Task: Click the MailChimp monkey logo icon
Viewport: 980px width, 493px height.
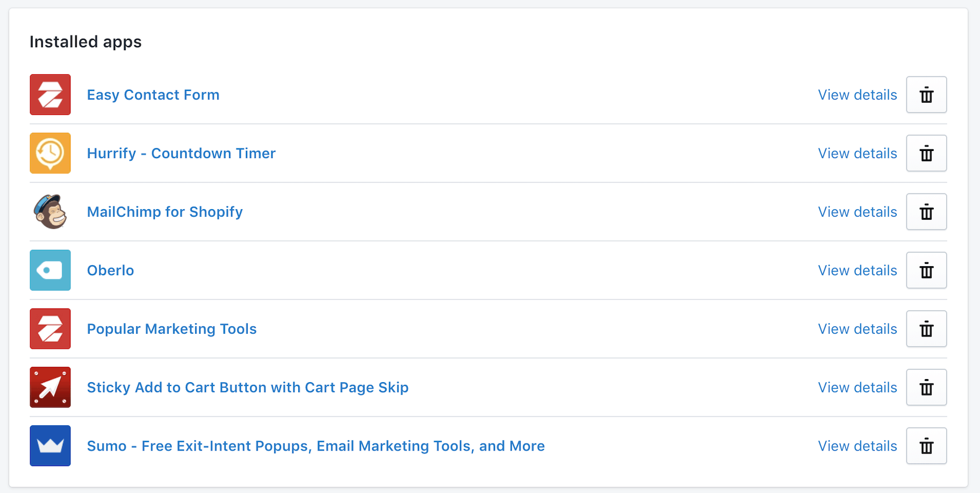Action: 50,212
